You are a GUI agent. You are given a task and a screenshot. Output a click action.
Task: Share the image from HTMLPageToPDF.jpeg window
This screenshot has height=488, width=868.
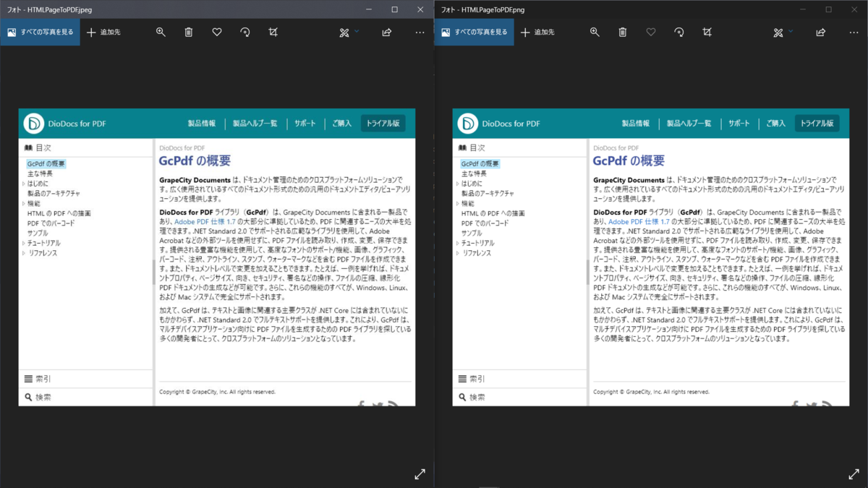(386, 33)
